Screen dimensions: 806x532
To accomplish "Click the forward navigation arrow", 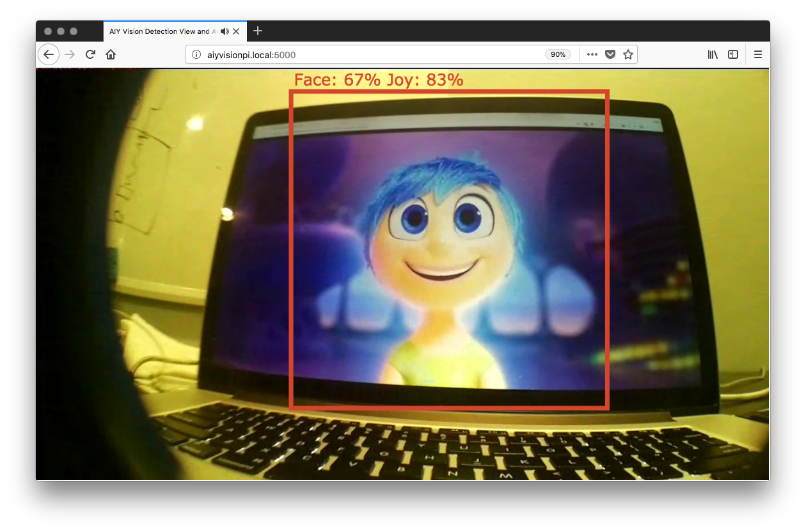I will [x=70, y=54].
